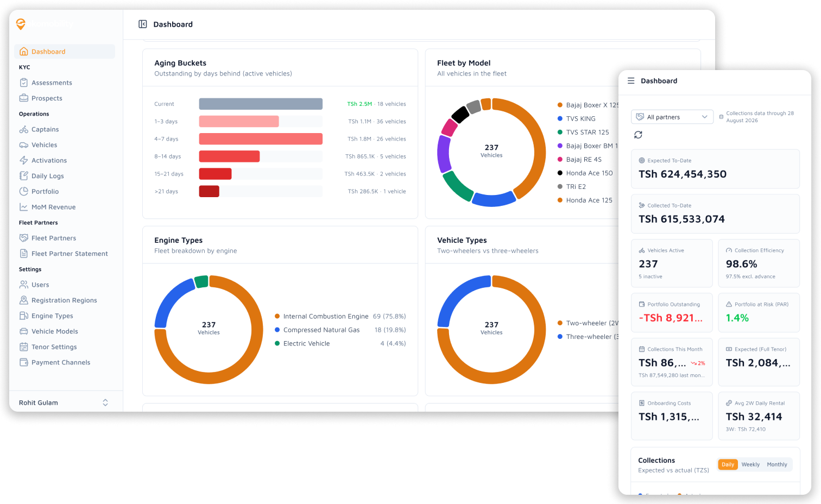Click the MoM Revenue line chart icon
821x504 pixels.
pos(24,207)
